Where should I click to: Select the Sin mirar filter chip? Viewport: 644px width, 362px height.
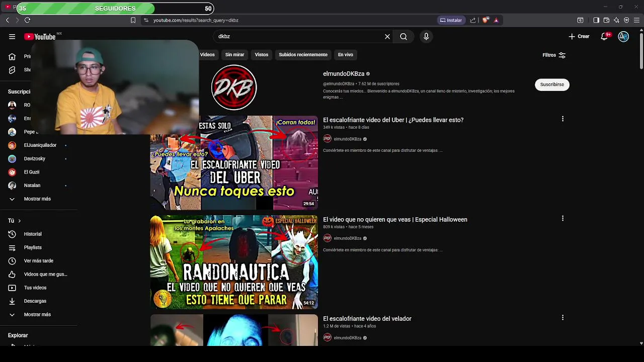point(234,55)
